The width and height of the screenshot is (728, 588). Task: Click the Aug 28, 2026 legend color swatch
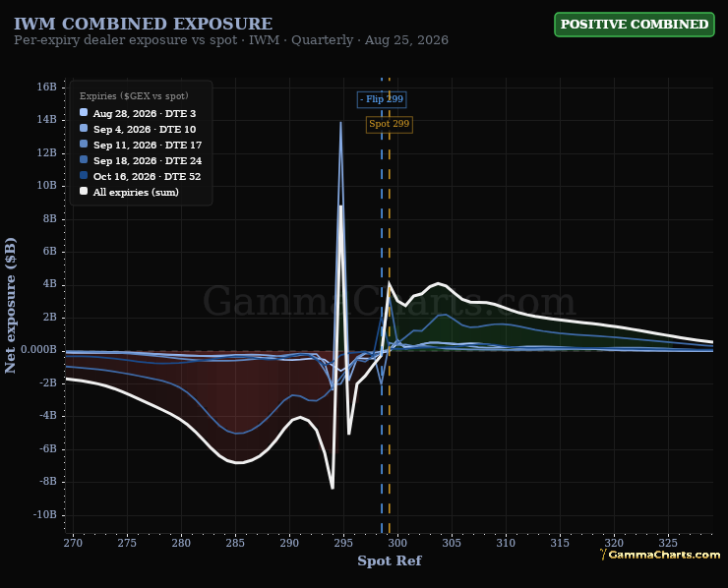pyautogui.click(x=84, y=112)
